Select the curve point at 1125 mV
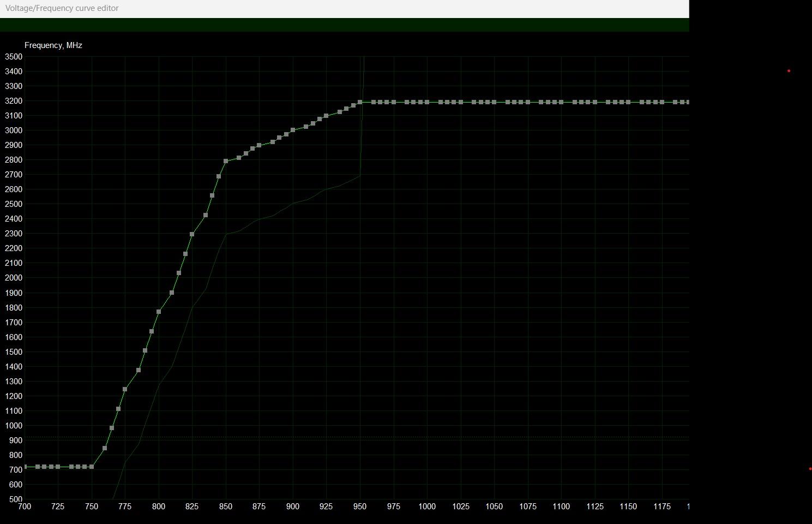 pyautogui.click(x=595, y=103)
